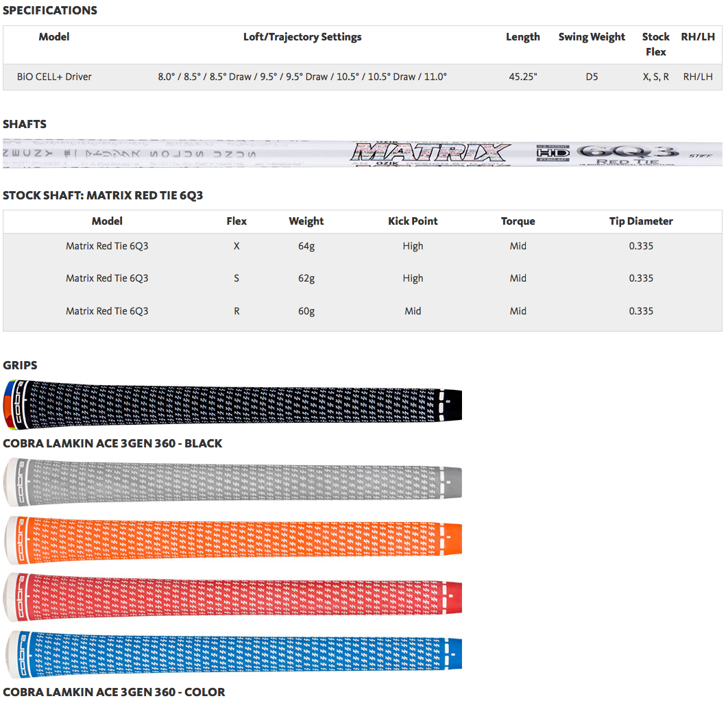The width and height of the screenshot is (728, 703).
Task: Click the Length column header
Action: tap(523, 37)
